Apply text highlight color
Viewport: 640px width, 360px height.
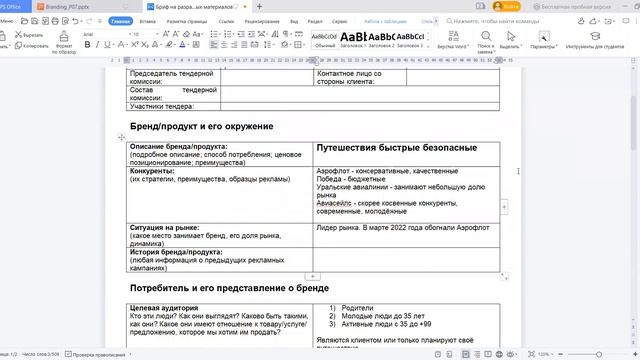(169, 45)
